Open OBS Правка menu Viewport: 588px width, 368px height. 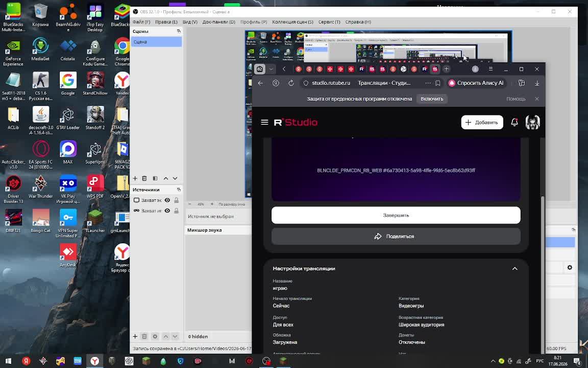(166, 22)
